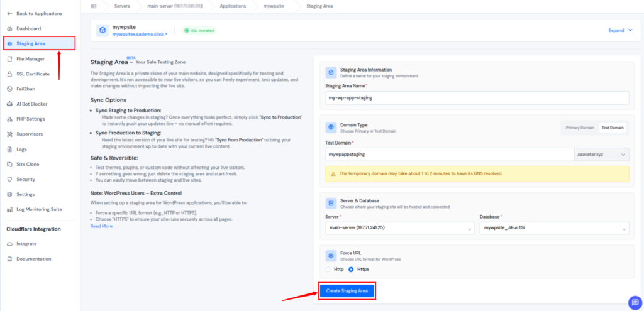Open Staging Area in the sidebar
The width and height of the screenshot is (644, 311).
(x=40, y=43)
